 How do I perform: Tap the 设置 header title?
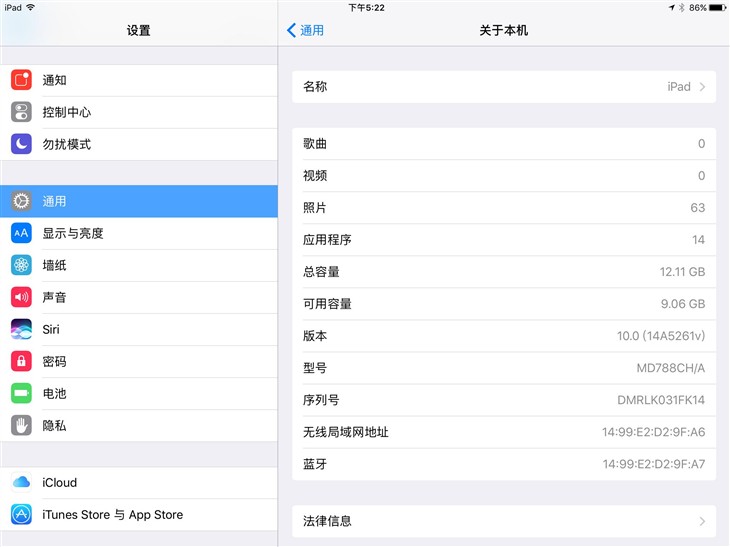pos(139,30)
